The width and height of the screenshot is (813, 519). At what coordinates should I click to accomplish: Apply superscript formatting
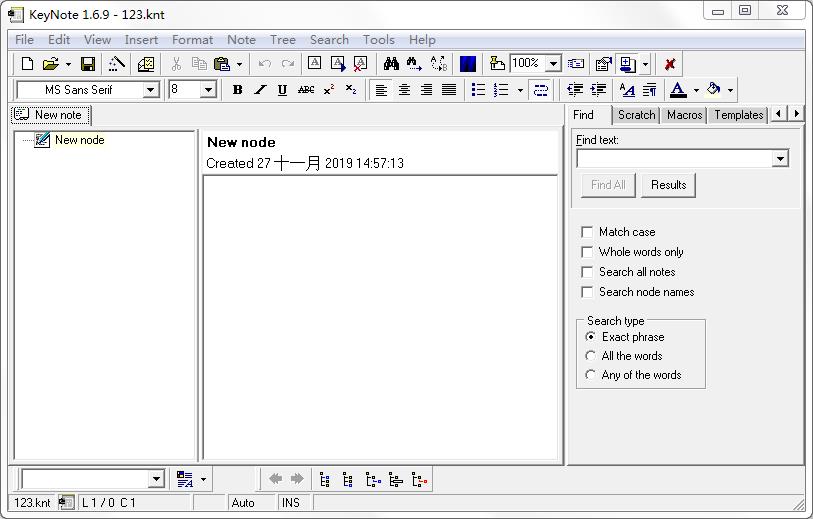coord(328,90)
